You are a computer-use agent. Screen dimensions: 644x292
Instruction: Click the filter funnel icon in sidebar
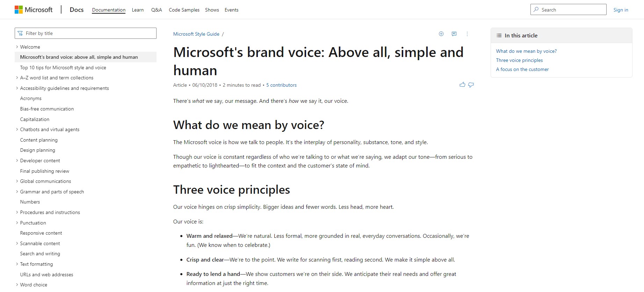21,33
